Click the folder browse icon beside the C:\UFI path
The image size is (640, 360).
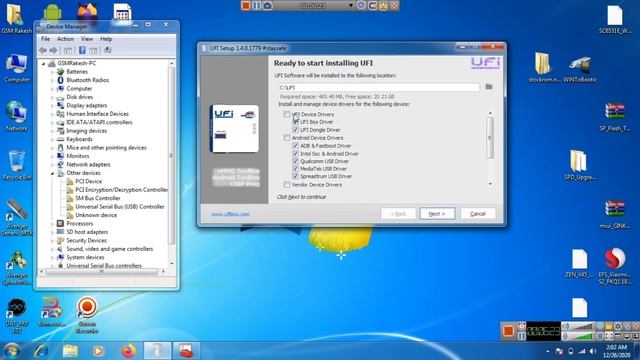[x=489, y=87]
